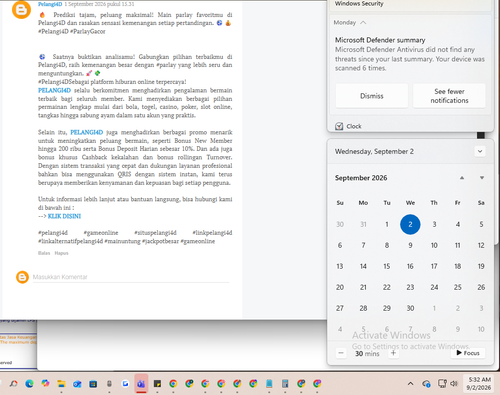The width and height of the screenshot is (500, 395).
Task: Select highlighted date 2 in the calendar
Action: pyautogui.click(x=410, y=224)
